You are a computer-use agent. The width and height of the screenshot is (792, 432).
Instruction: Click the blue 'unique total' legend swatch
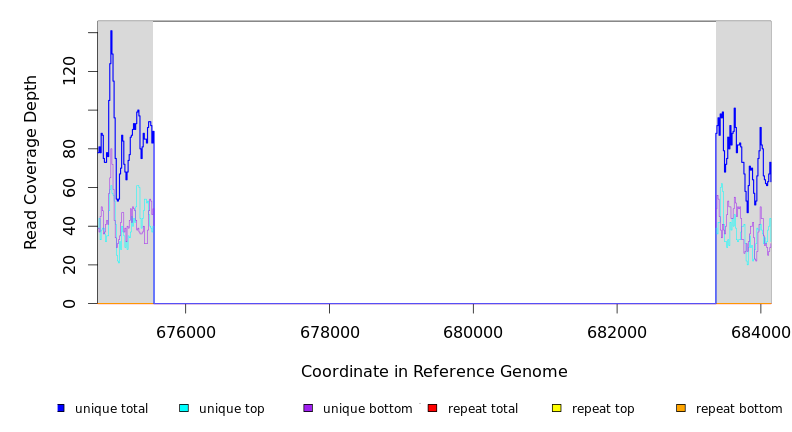61,408
